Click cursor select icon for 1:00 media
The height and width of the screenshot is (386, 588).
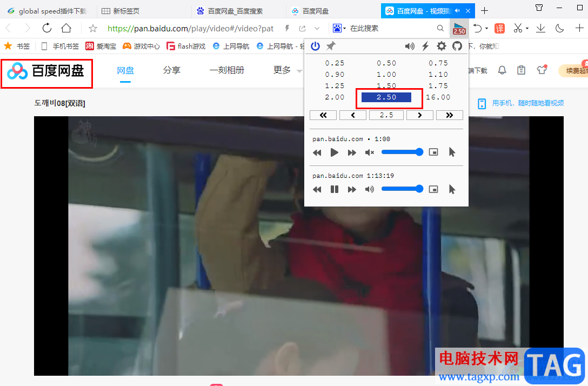tap(452, 152)
